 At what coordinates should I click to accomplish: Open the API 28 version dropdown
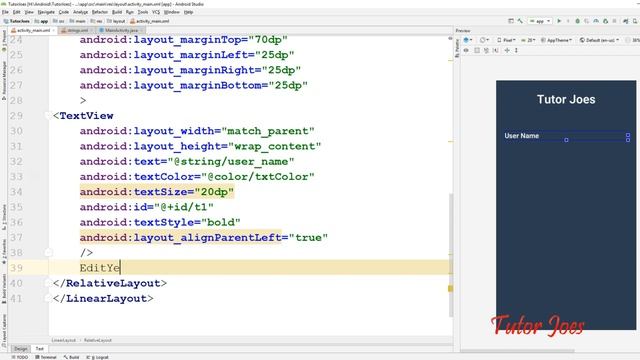[x=528, y=40]
